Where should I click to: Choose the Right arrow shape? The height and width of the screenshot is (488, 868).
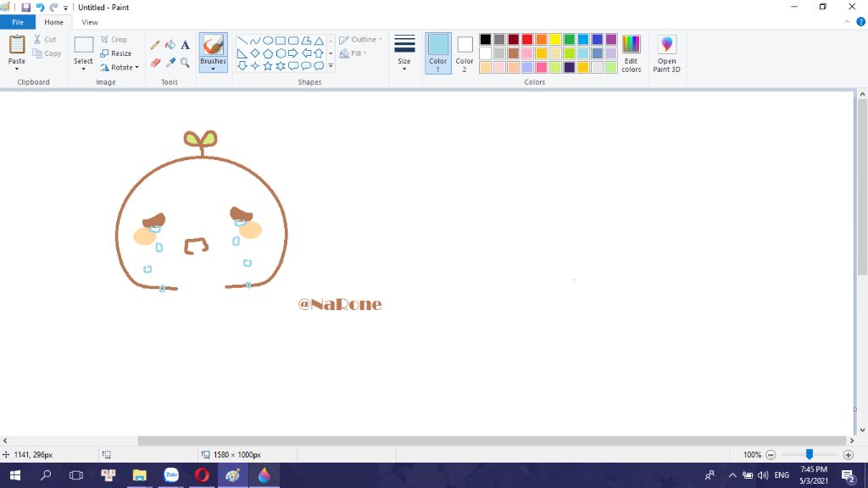292,53
